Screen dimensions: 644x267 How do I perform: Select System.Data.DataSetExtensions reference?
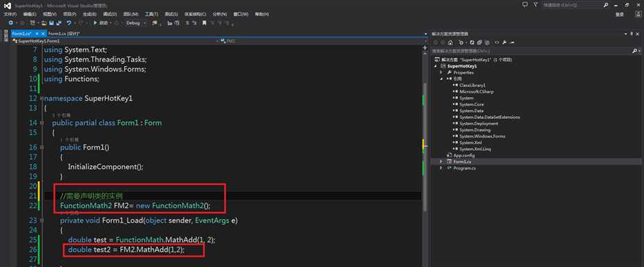pos(490,117)
